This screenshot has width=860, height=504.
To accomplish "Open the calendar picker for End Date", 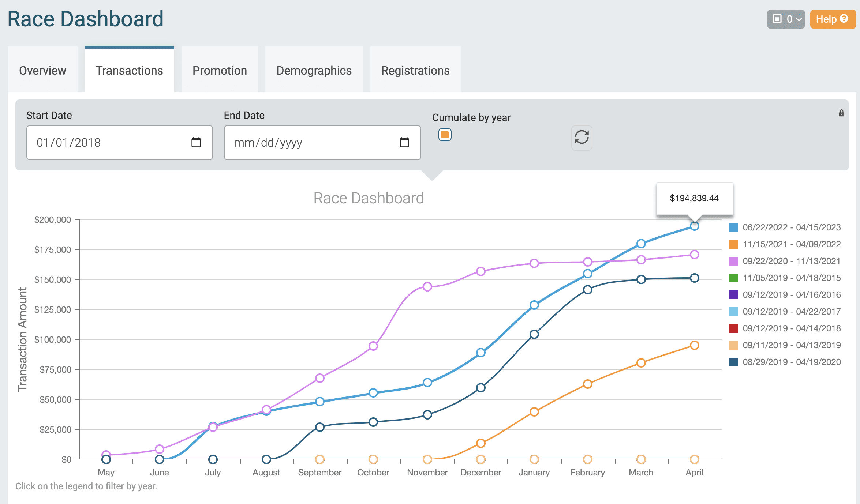I will point(404,143).
